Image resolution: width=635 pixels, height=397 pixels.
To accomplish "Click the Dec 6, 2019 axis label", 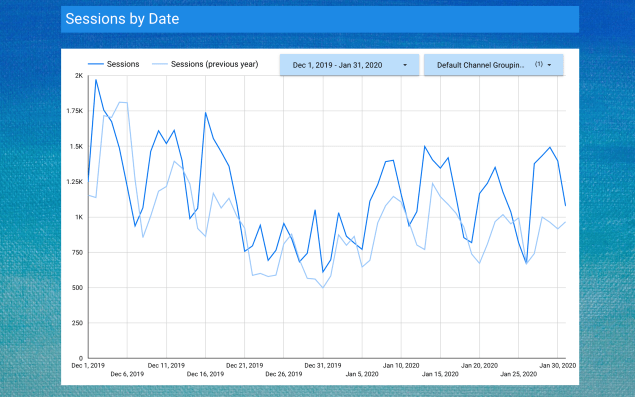I will pos(127,374).
